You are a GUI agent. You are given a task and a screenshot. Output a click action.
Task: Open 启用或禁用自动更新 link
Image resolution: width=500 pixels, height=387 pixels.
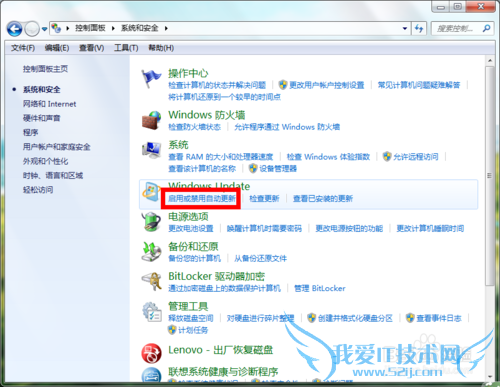pyautogui.click(x=202, y=199)
